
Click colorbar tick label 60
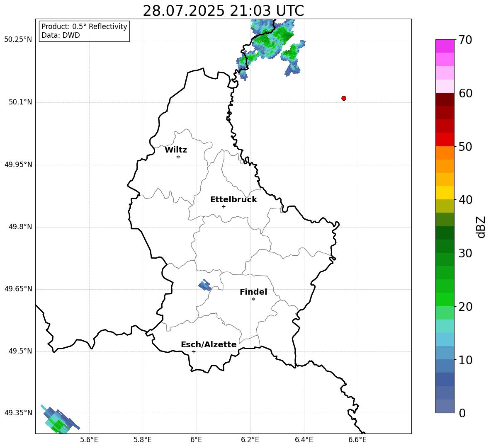465,93
